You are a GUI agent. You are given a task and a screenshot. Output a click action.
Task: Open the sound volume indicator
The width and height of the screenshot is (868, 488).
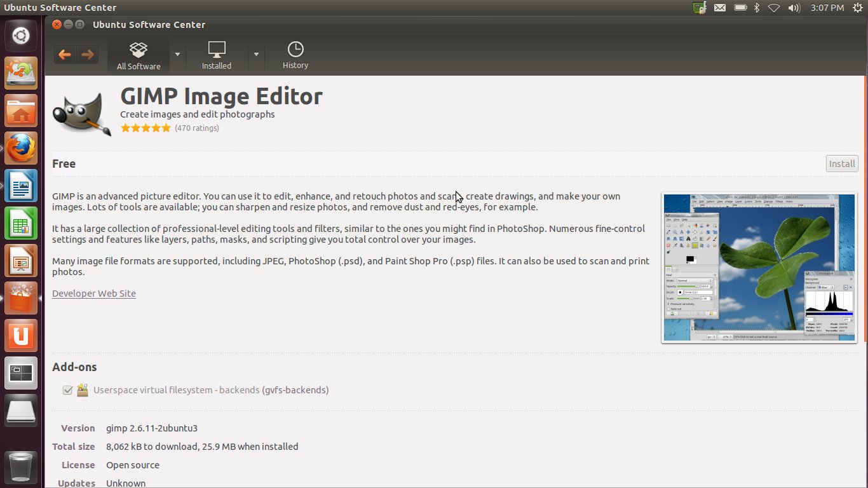pyautogui.click(x=794, y=8)
